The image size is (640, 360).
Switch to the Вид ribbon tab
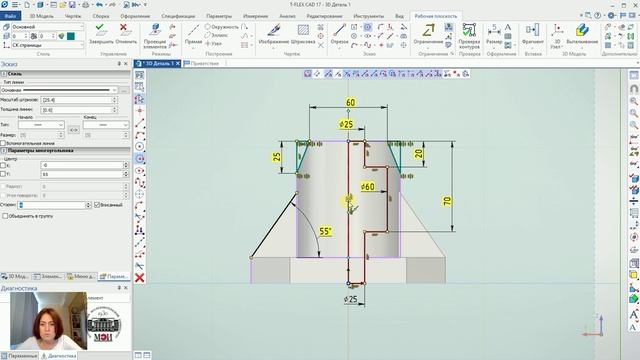(x=399, y=16)
